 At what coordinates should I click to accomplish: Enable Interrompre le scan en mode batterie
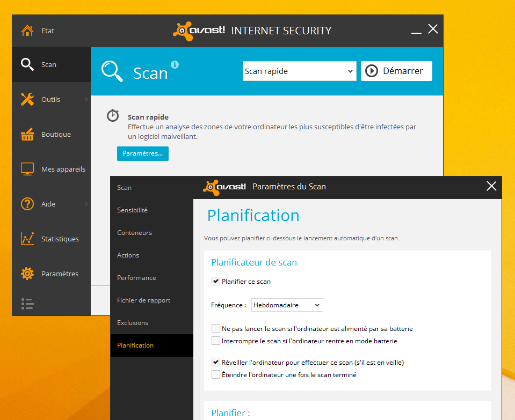216,341
